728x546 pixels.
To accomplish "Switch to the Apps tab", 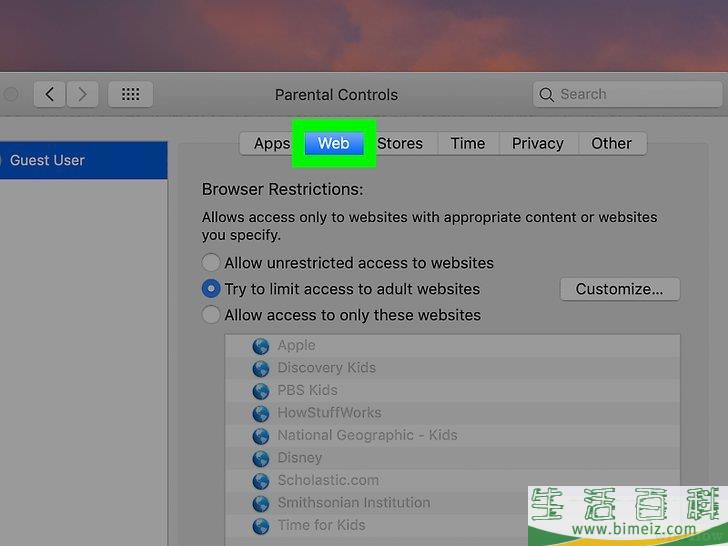I will (x=270, y=144).
